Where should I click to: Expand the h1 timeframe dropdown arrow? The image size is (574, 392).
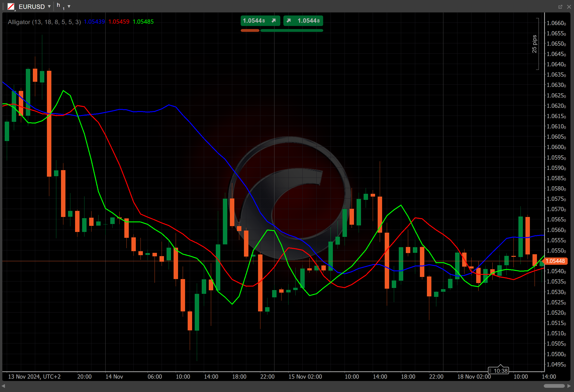pyautogui.click(x=69, y=6)
